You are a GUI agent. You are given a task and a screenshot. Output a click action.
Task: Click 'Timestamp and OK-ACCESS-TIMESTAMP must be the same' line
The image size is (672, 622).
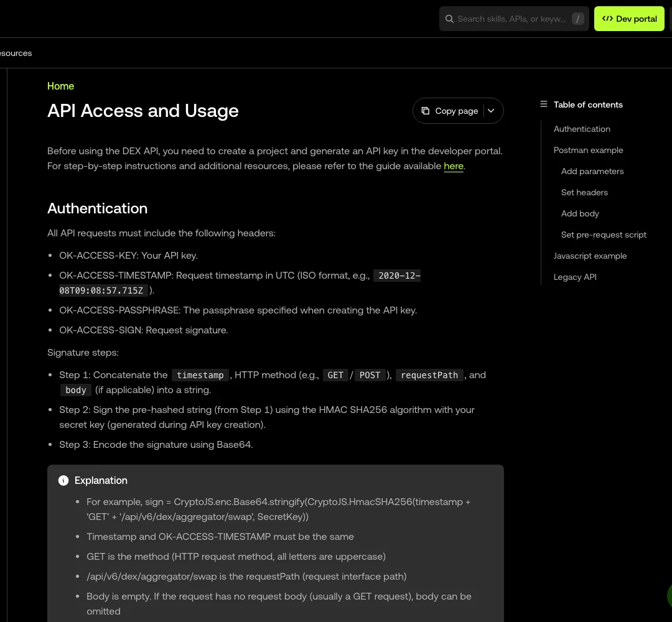click(x=220, y=537)
